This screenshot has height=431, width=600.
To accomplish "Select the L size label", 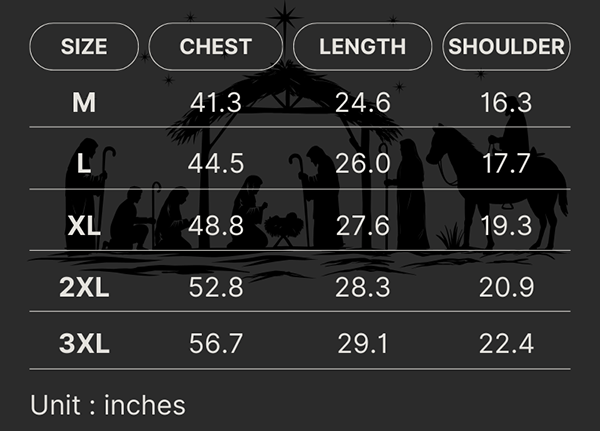I will tap(84, 164).
